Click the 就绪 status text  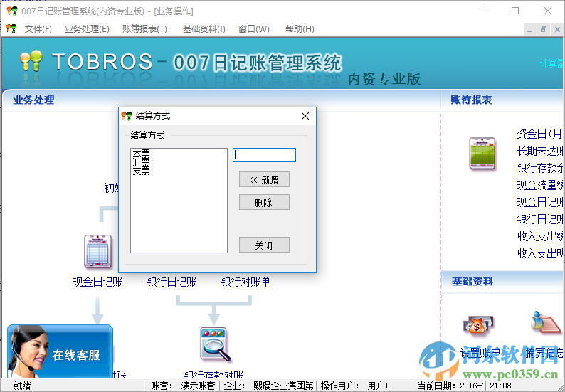22,386
